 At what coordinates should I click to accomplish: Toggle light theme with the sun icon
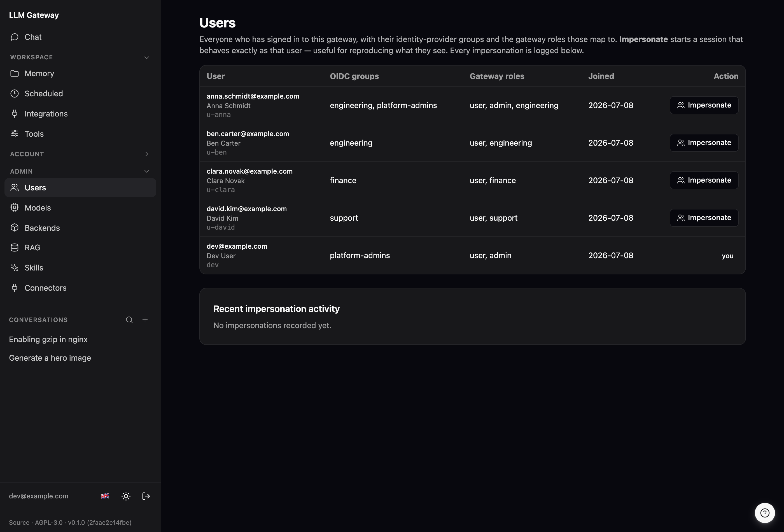(x=126, y=496)
